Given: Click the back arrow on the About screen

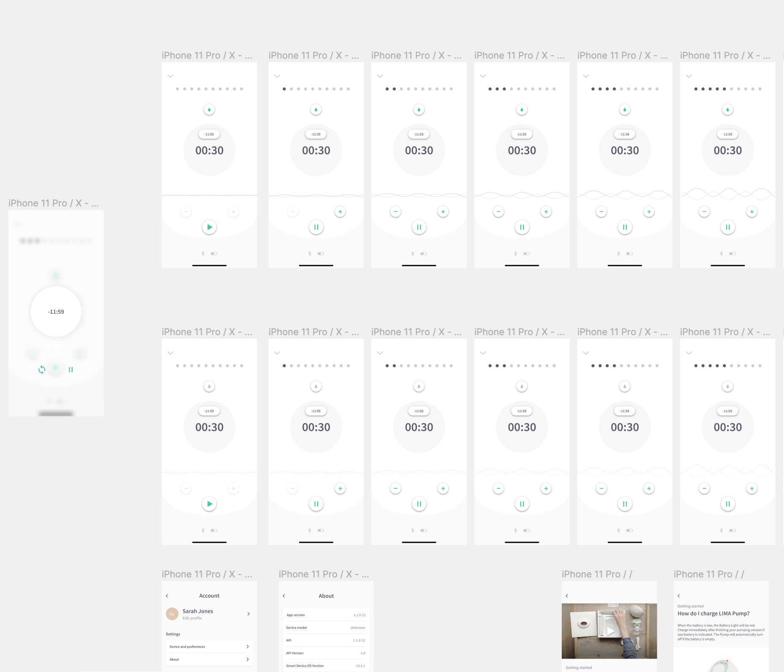Looking at the screenshot, I should pos(284,596).
